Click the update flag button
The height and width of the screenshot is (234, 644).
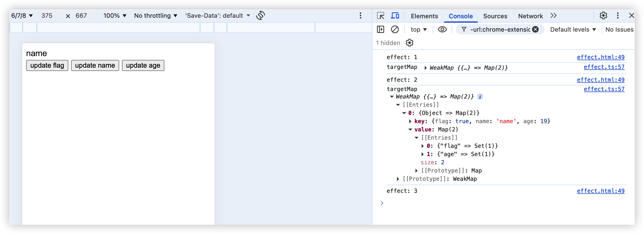coord(47,66)
